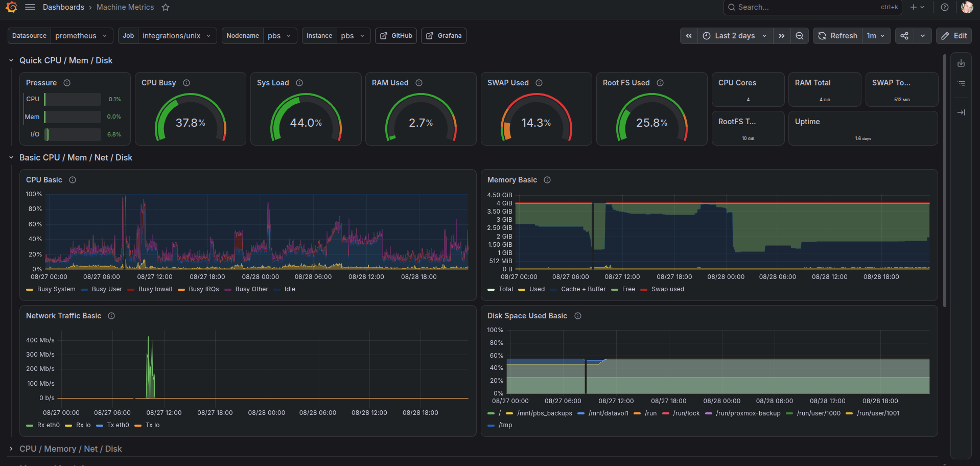Open Machine Metrics breadcrumb

(x=125, y=7)
